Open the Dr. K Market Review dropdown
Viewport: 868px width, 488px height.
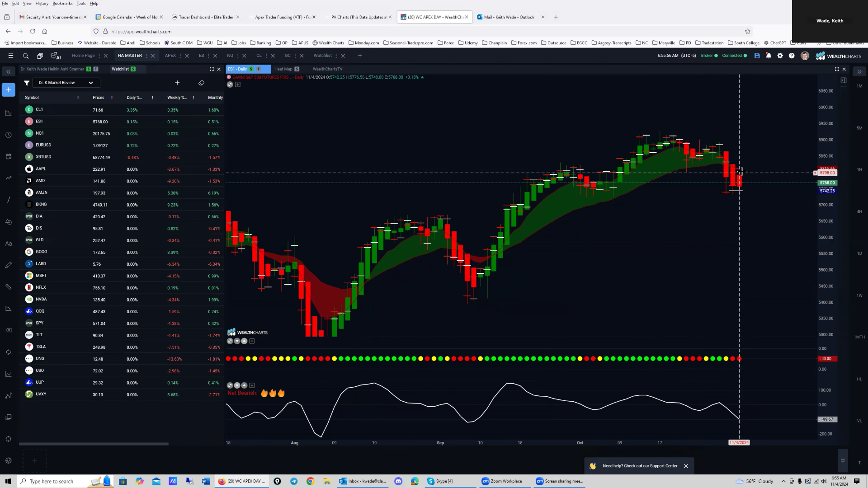[x=66, y=83]
